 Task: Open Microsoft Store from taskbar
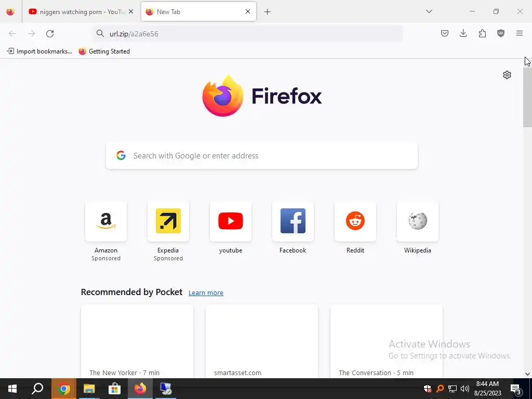(114, 389)
